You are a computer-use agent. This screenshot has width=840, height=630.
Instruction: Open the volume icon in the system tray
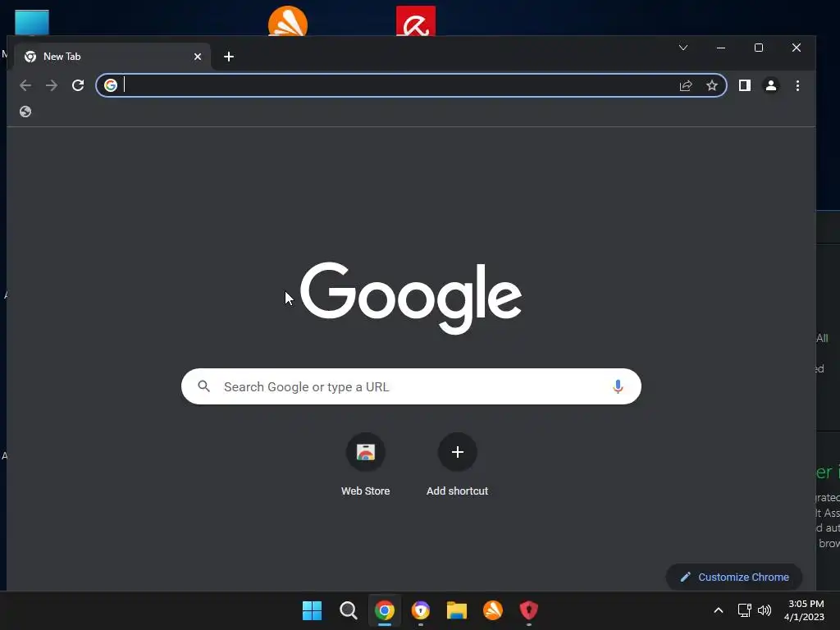765,610
